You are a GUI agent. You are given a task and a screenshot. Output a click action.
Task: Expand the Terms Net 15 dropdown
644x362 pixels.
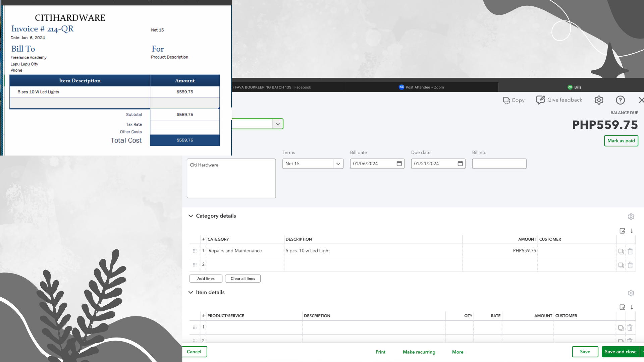(338, 164)
